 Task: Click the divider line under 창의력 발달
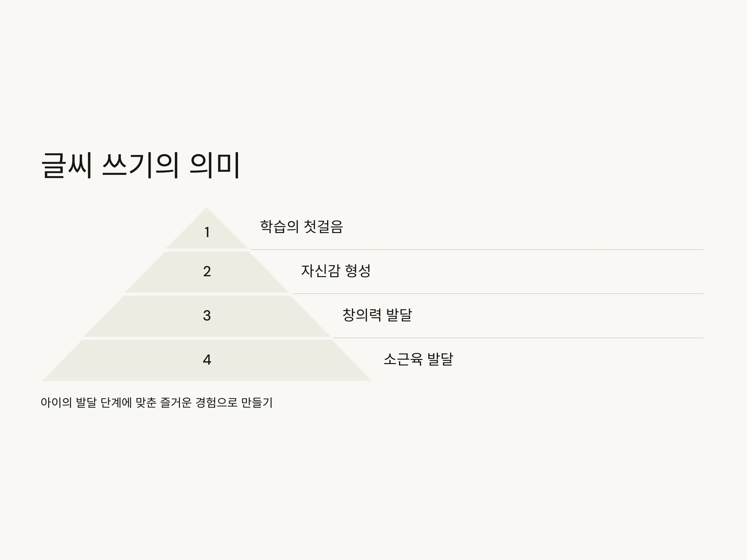518,338
